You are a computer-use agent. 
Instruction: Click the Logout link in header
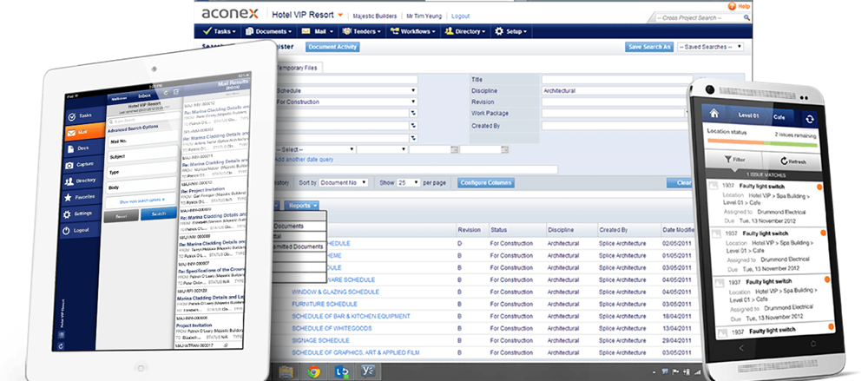coord(460,16)
